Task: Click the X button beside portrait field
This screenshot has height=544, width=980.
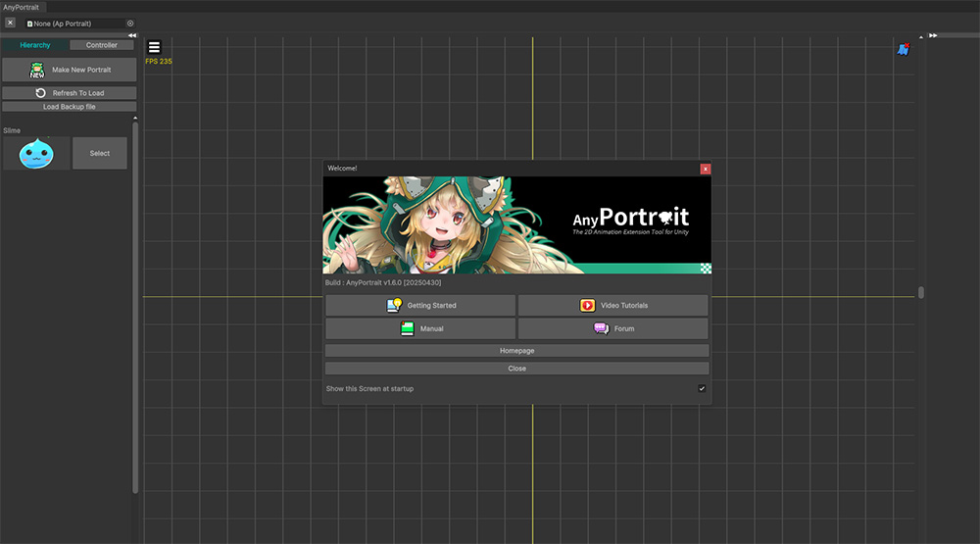Action: point(10,23)
